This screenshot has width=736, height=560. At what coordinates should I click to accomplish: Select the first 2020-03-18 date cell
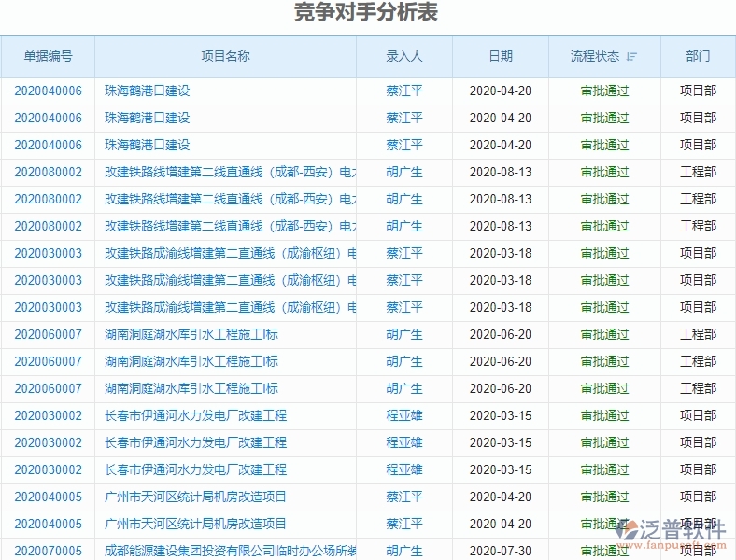[501, 253]
